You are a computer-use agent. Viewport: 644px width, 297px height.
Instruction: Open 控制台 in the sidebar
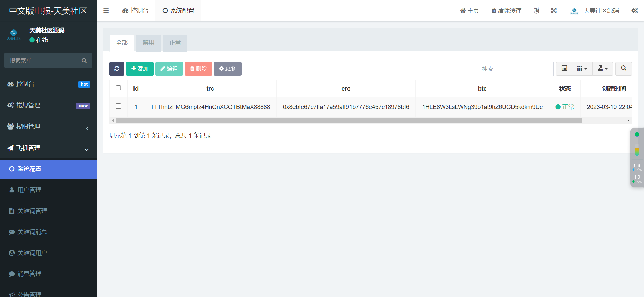point(48,84)
